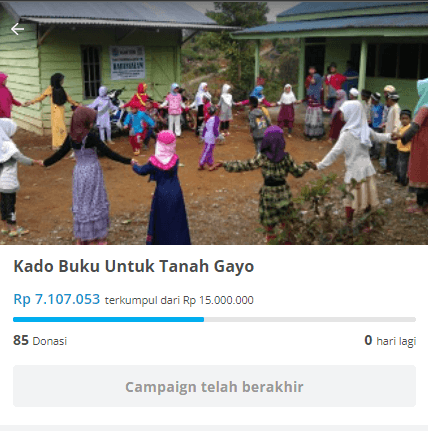Click the gray divider strip at the bottom
Screen dimensions: 428x431
coord(214,428)
